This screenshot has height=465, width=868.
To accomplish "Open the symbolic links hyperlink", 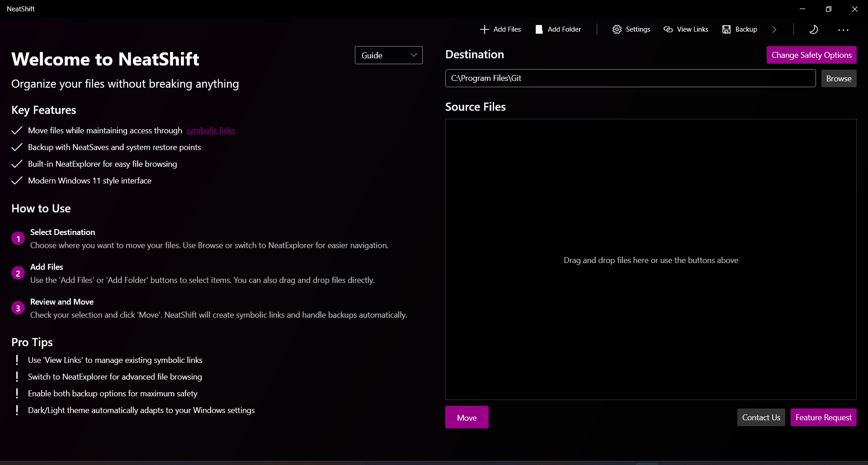I will coord(211,131).
